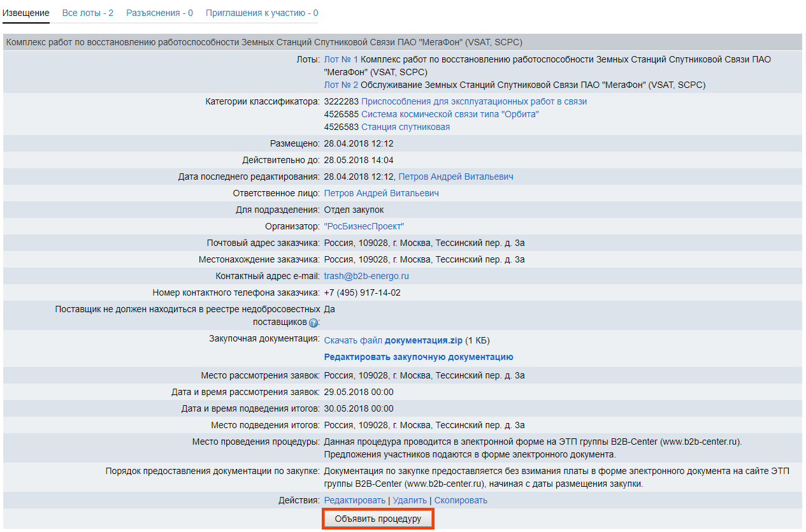Open Петров Андрей Витальевич in last edit row
Viewport: 806px width, 532px height.
tap(456, 176)
